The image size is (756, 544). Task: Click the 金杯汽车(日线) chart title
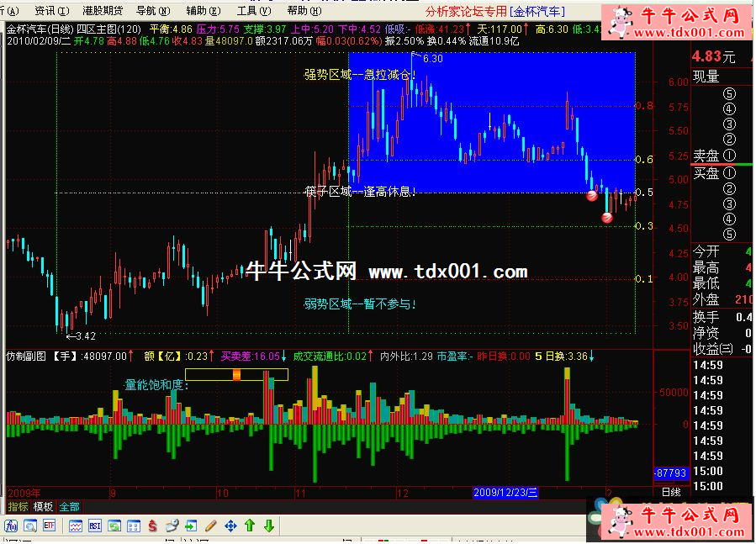[x=40, y=29]
